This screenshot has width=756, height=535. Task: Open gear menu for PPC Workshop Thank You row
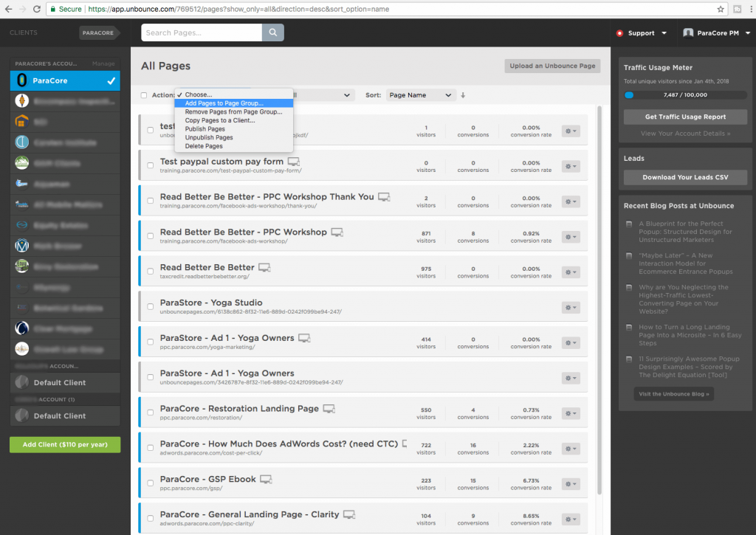571,201
